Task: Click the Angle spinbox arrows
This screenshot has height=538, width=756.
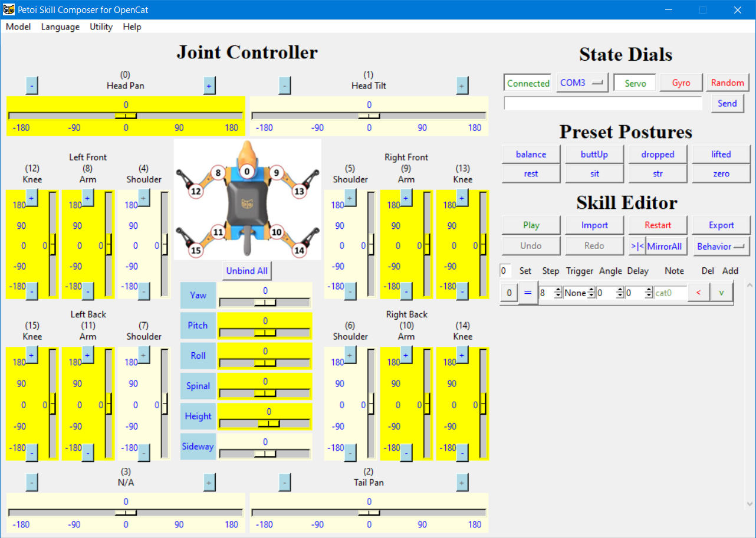Action: [620, 293]
